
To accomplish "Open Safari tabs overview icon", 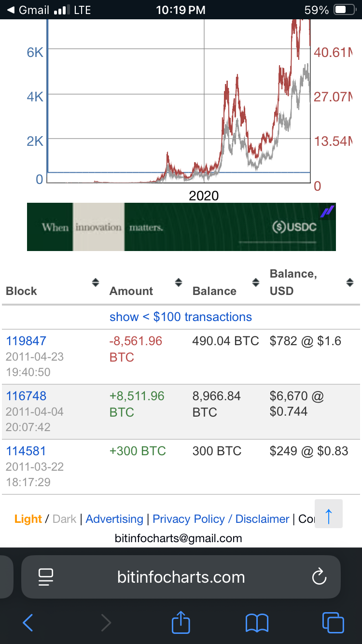I will point(333,623).
